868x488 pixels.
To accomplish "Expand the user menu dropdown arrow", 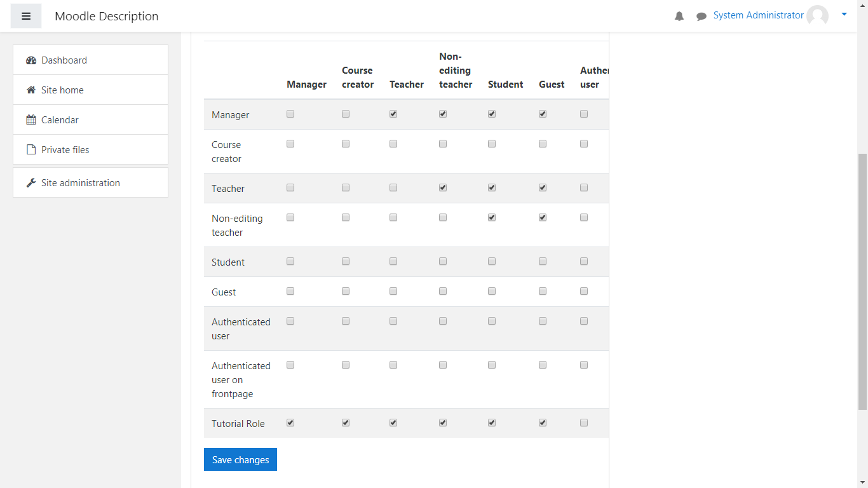I will pos(844,14).
